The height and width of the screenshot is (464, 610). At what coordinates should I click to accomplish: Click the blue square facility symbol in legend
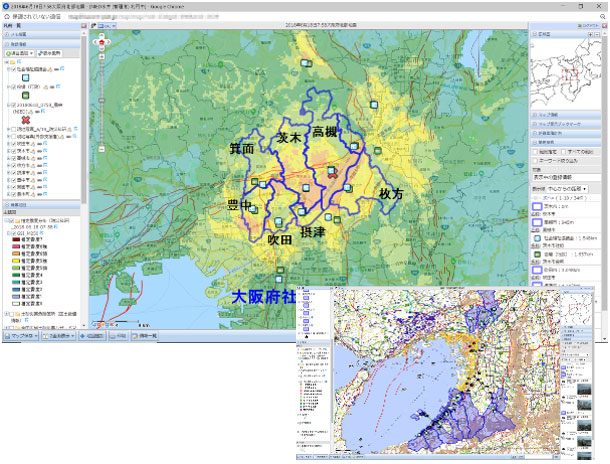click(25, 78)
